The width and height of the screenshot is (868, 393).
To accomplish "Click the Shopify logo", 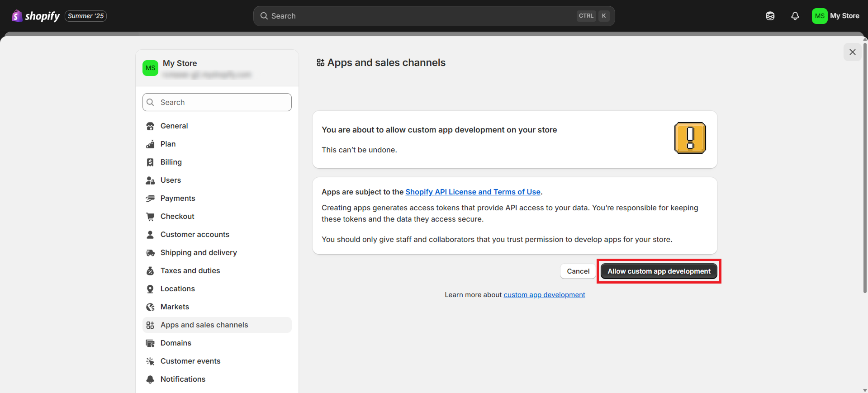I will [x=36, y=16].
